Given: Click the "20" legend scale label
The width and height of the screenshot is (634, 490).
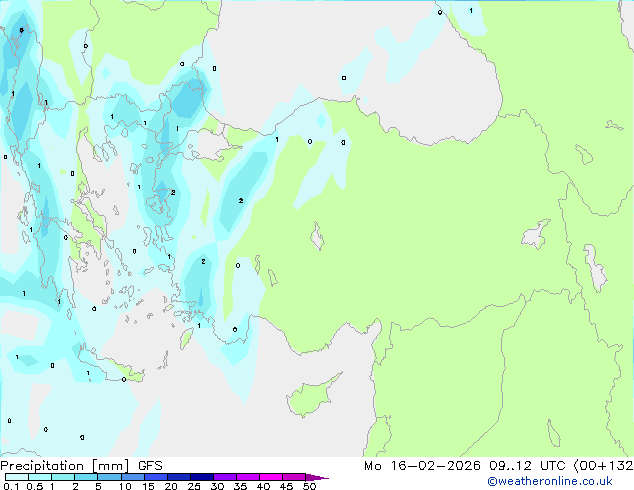Looking at the screenshot, I should 171,486.
